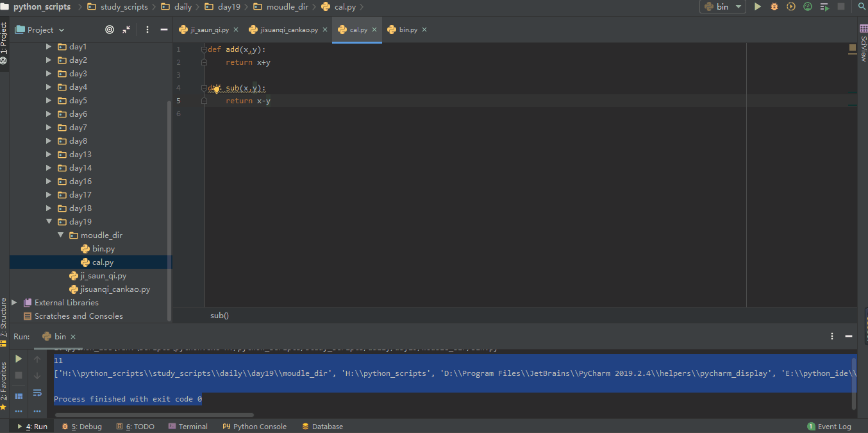Open the Python Console tab
This screenshot has width=868, height=433.
coord(255,427)
